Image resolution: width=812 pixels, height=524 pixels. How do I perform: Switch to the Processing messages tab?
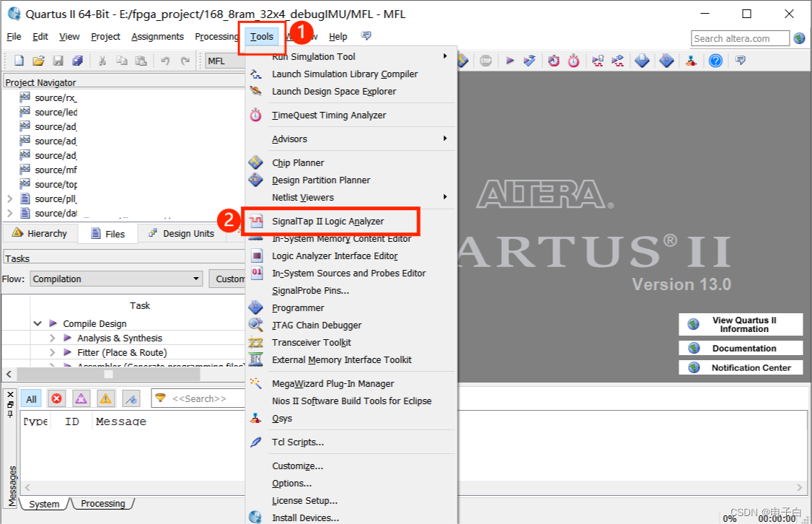tap(102, 503)
